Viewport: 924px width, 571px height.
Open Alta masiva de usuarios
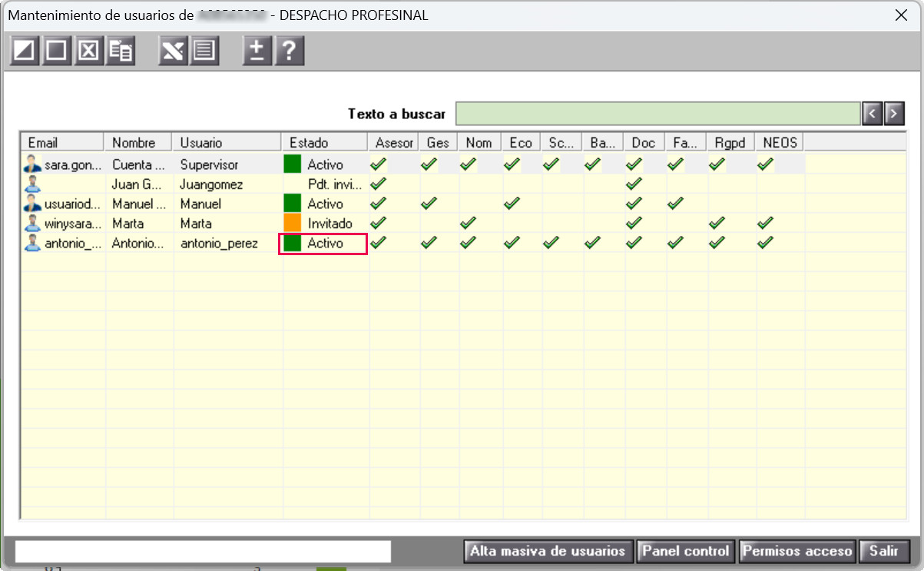(x=548, y=551)
